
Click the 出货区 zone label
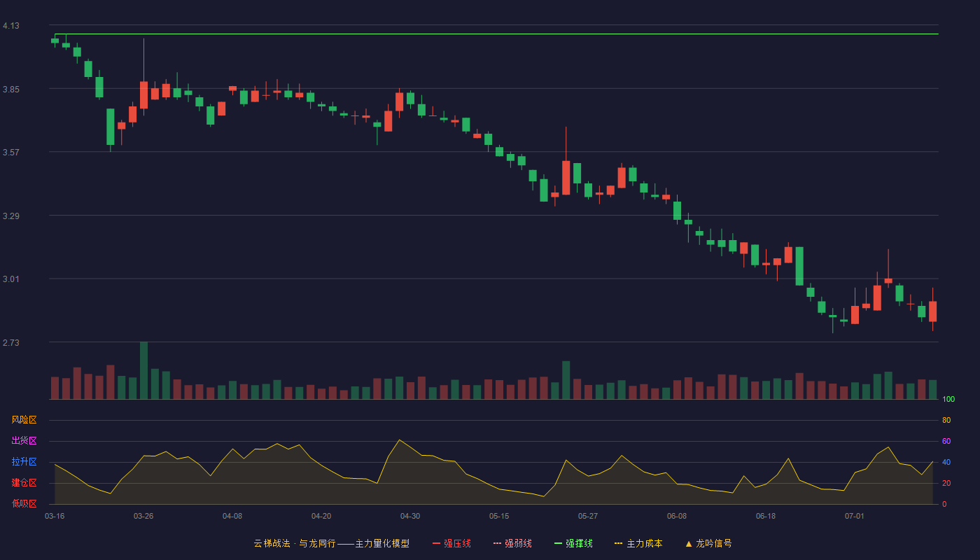tap(24, 441)
